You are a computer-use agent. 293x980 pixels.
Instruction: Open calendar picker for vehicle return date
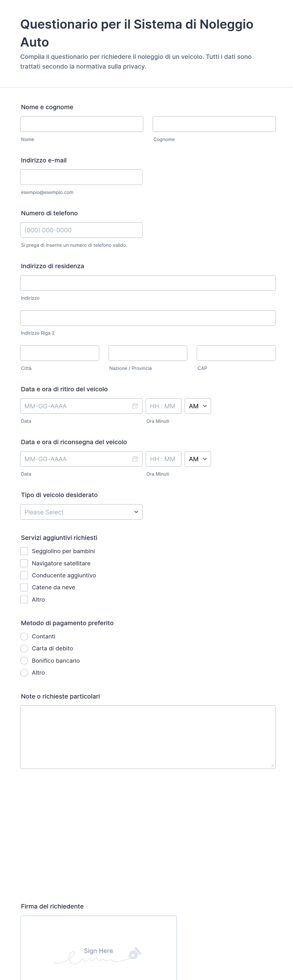(x=135, y=459)
